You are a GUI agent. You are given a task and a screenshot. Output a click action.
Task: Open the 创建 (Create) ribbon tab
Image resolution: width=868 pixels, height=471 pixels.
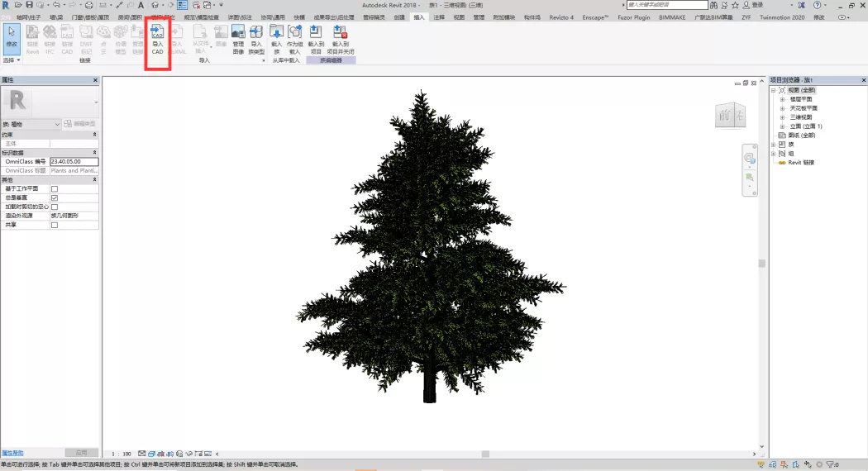pyautogui.click(x=399, y=17)
